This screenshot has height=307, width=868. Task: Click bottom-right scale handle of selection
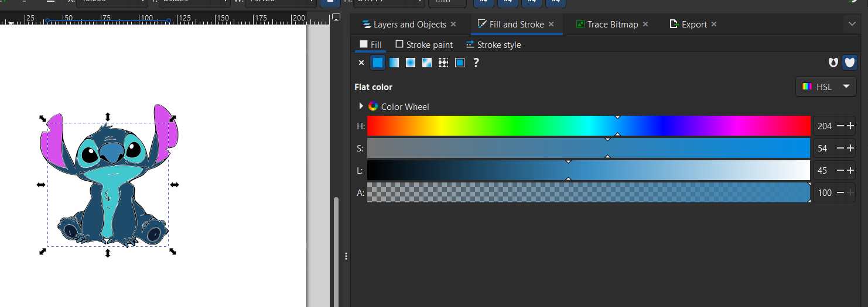tap(173, 251)
